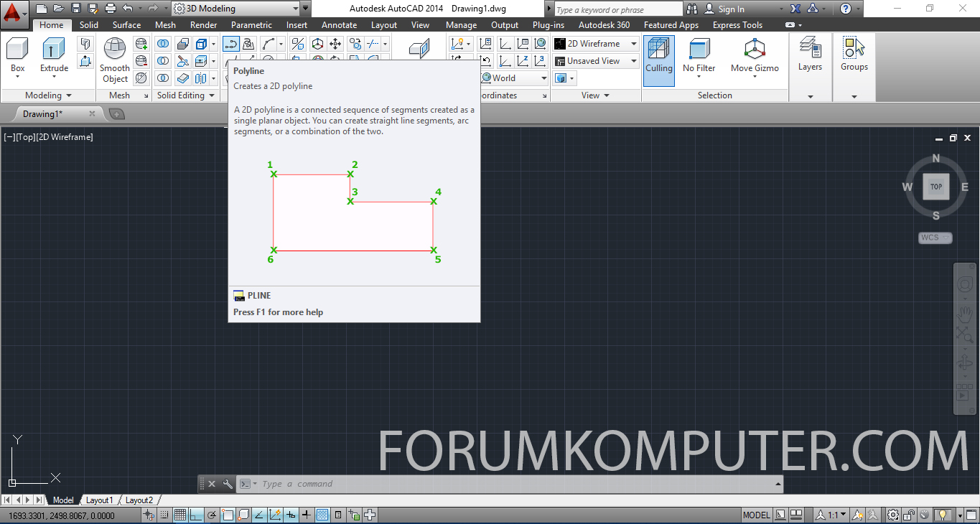
Task: Click the binoculars search icon
Action: tap(691, 9)
